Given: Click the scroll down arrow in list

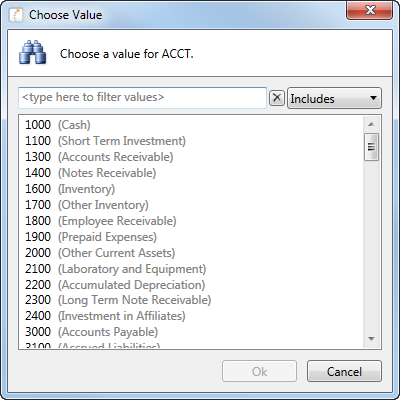Looking at the screenshot, I should pyautogui.click(x=371, y=339).
